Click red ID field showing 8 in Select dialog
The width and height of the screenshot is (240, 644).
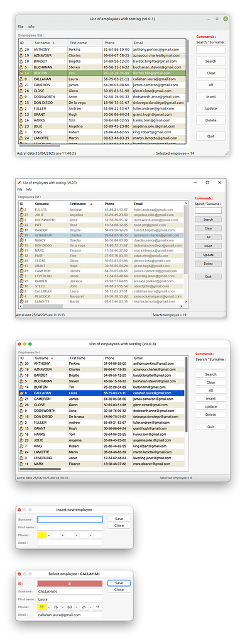[70, 583]
